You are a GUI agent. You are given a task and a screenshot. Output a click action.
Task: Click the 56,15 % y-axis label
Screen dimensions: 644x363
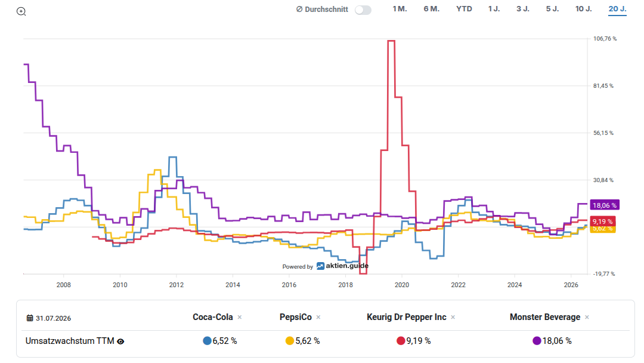[603, 133]
